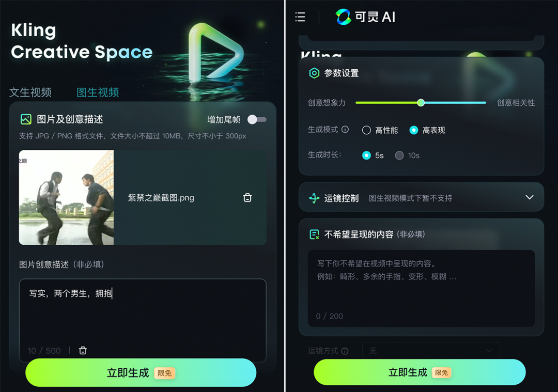Click the left 立即生成 button
Image resolution: width=558 pixels, height=392 pixels.
coord(141,372)
